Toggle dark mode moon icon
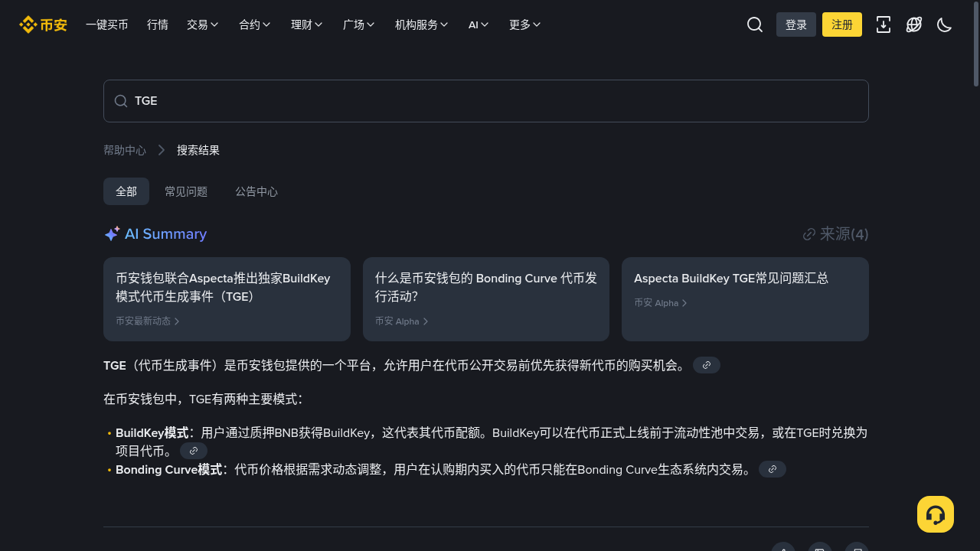The width and height of the screenshot is (980, 551). pyautogui.click(x=945, y=24)
